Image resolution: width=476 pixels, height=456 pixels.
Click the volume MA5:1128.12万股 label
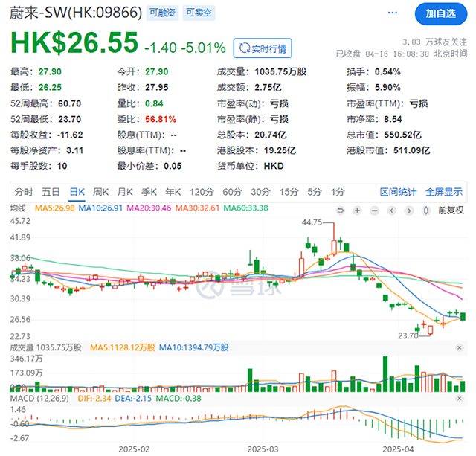[122, 347]
